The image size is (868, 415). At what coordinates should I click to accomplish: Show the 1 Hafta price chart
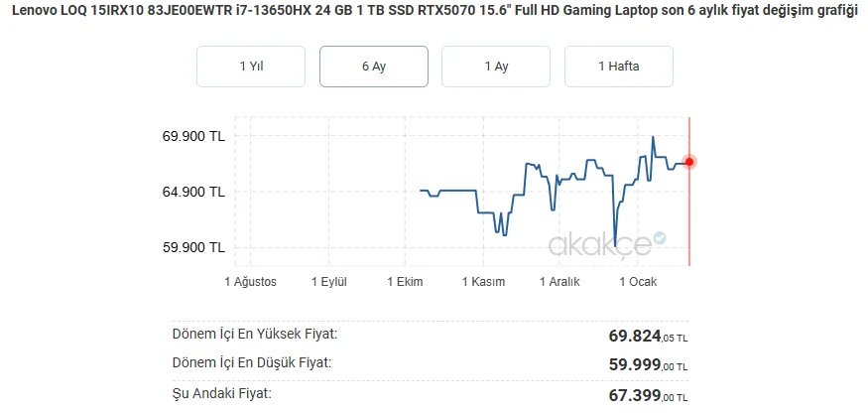point(619,67)
